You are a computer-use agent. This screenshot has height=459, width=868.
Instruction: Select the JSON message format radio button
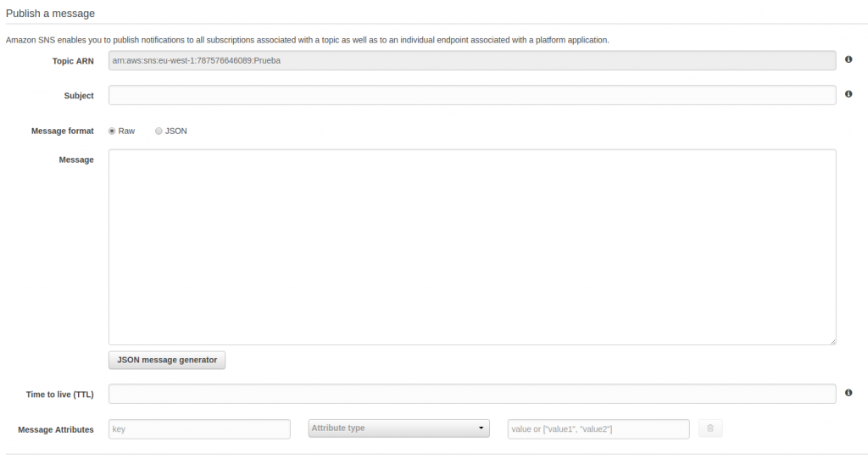point(159,132)
